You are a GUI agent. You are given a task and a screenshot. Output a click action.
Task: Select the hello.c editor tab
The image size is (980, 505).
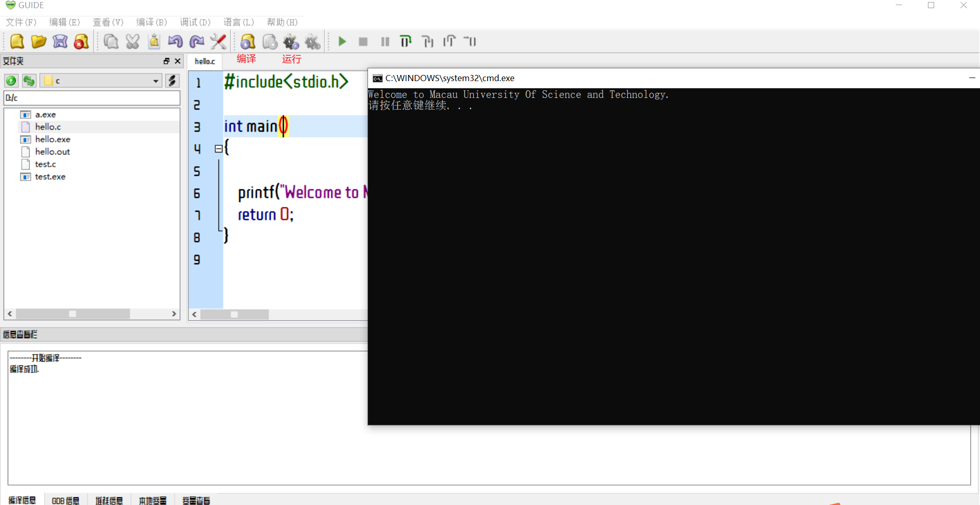[205, 61]
